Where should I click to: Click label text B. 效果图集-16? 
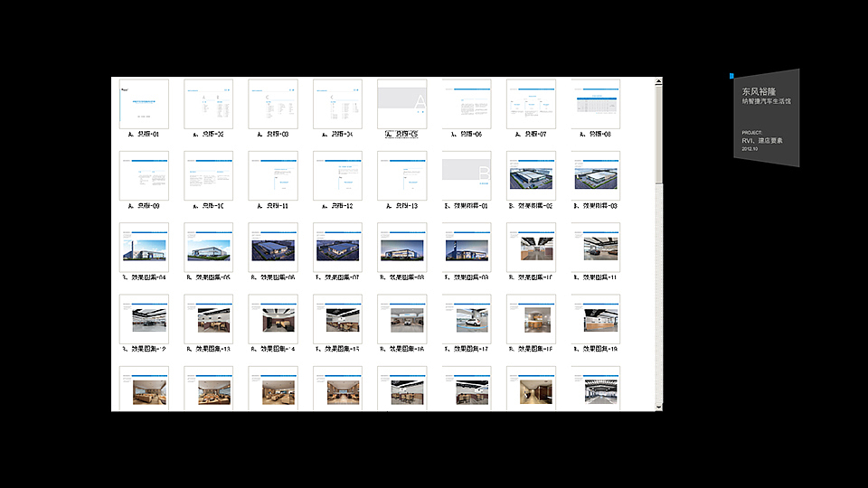401,349
